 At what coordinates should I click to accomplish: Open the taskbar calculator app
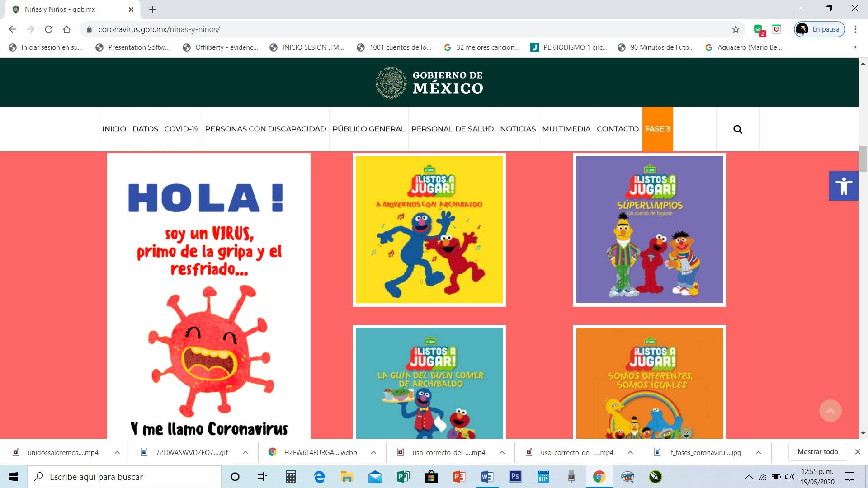(291, 477)
